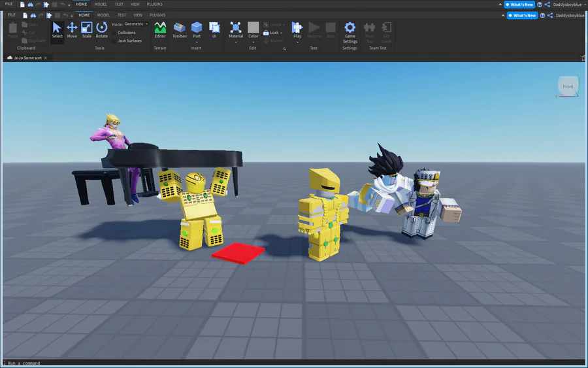Screen dimensions: 588x368
Task: Pick the Rotate tool
Action: [102, 30]
